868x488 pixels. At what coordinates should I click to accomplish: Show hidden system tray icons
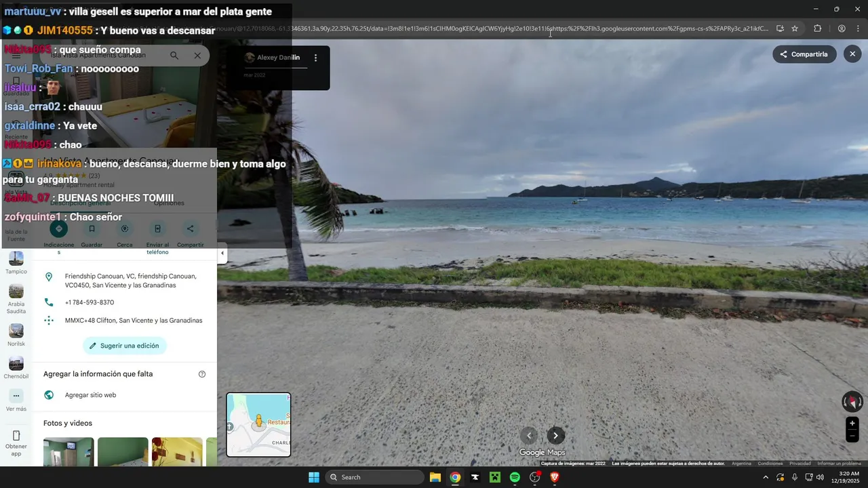(766, 477)
